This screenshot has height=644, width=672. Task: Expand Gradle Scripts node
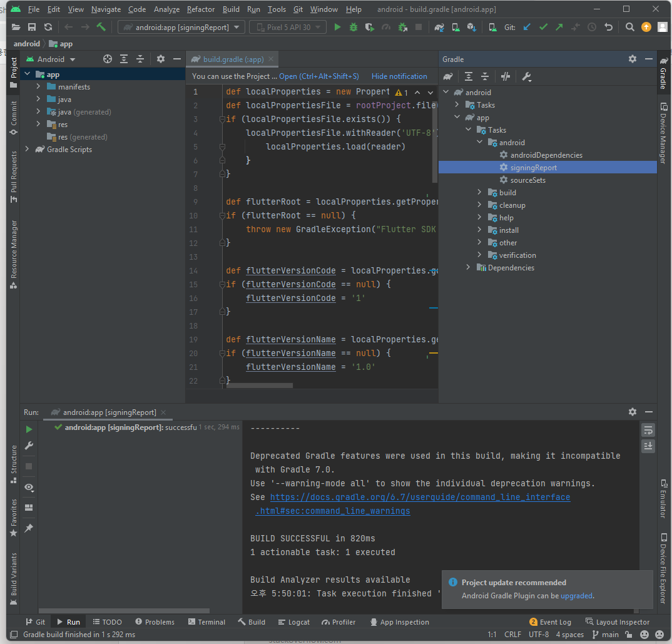[28, 149]
